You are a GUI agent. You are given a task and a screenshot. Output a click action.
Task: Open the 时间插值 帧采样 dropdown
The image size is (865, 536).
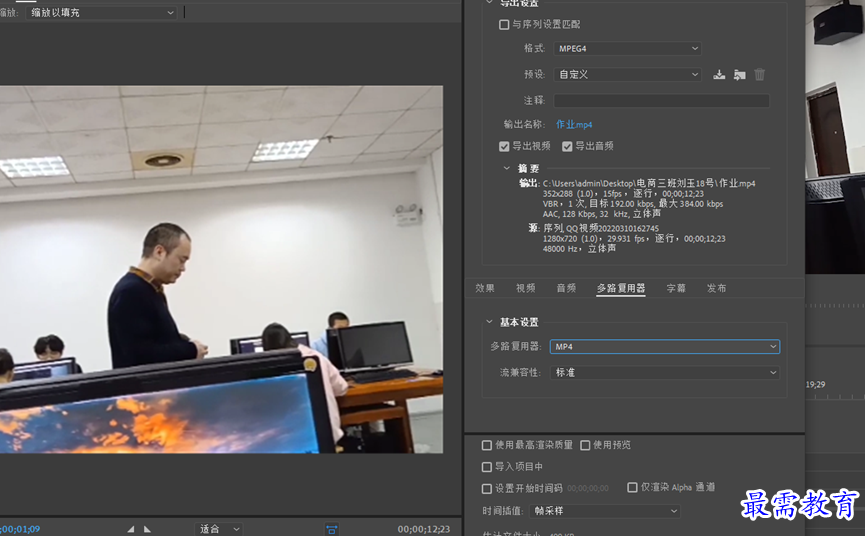pos(605,511)
